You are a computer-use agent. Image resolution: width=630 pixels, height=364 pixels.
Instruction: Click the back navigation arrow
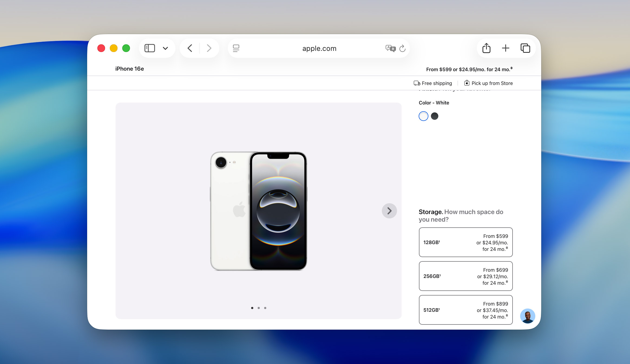coord(190,48)
